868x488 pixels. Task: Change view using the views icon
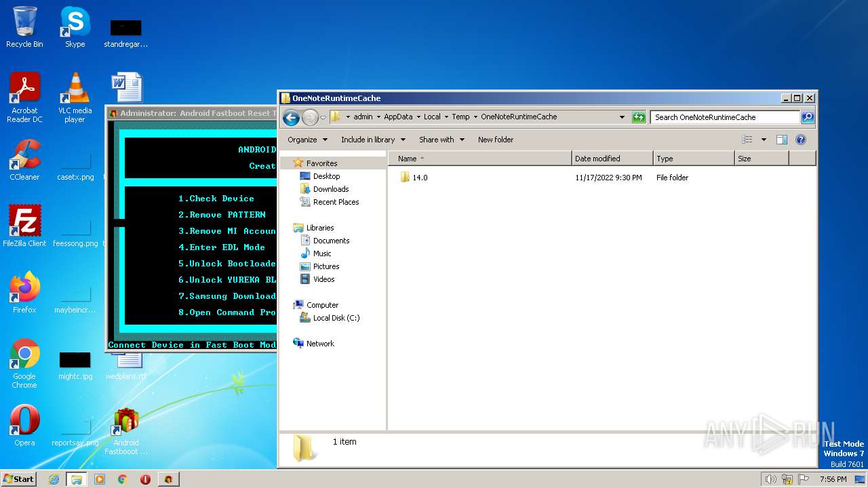click(747, 140)
